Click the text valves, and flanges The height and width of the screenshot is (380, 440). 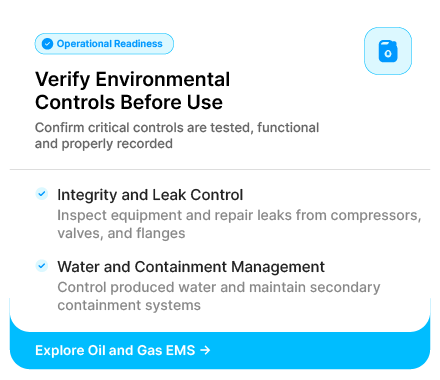(x=121, y=233)
